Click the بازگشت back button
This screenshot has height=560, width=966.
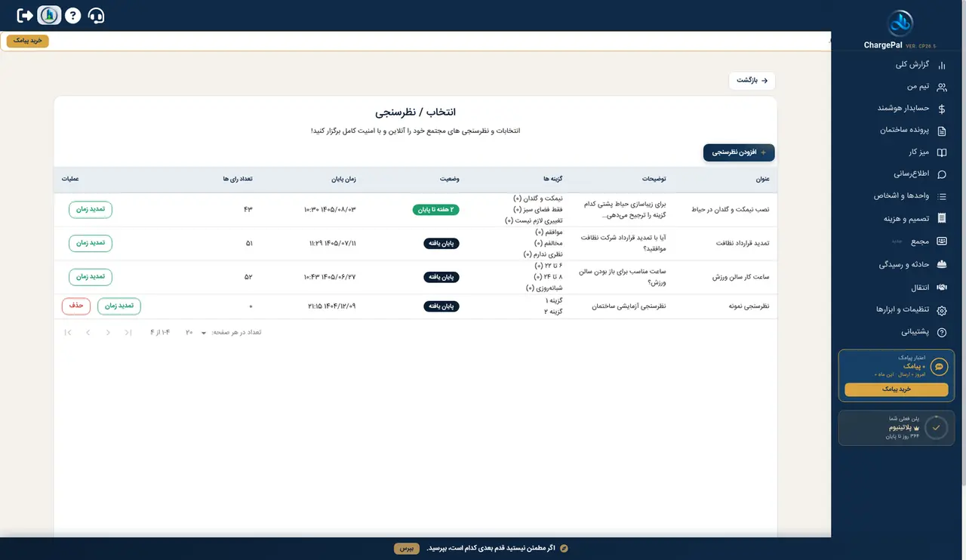click(x=752, y=80)
